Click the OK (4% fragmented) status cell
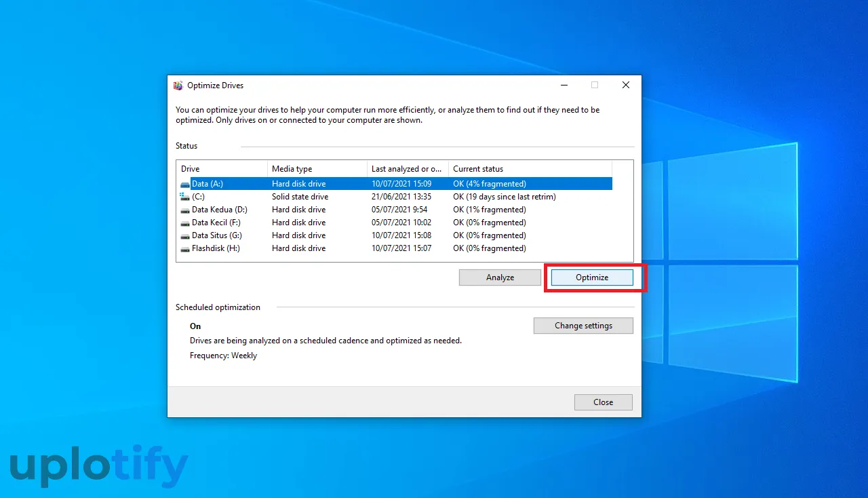Screen dimensions: 868x498 coord(490,184)
